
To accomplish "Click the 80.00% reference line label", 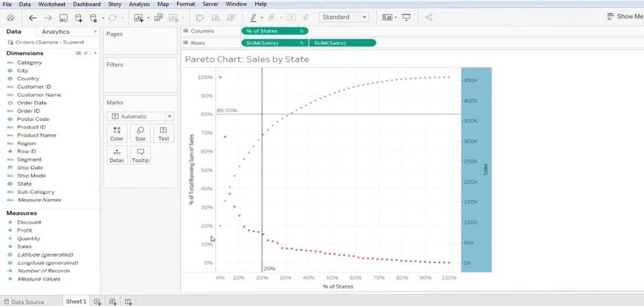I will click(227, 111).
